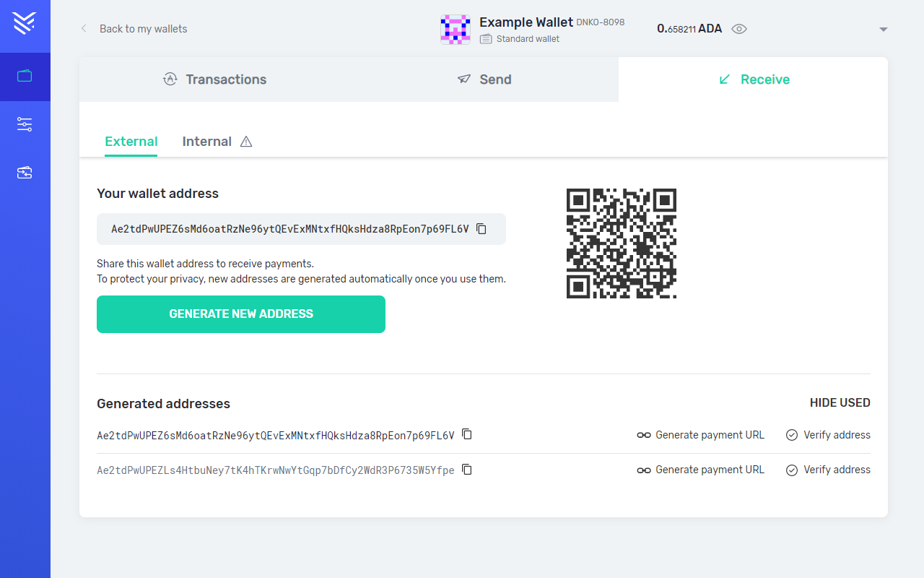Copy the main wallet address icon
The height and width of the screenshot is (578, 924).
[x=481, y=229]
